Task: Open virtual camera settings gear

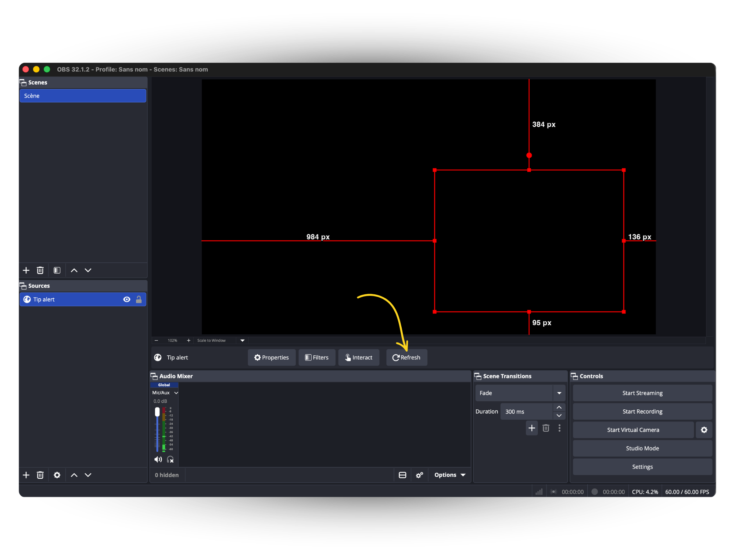Action: pyautogui.click(x=704, y=430)
